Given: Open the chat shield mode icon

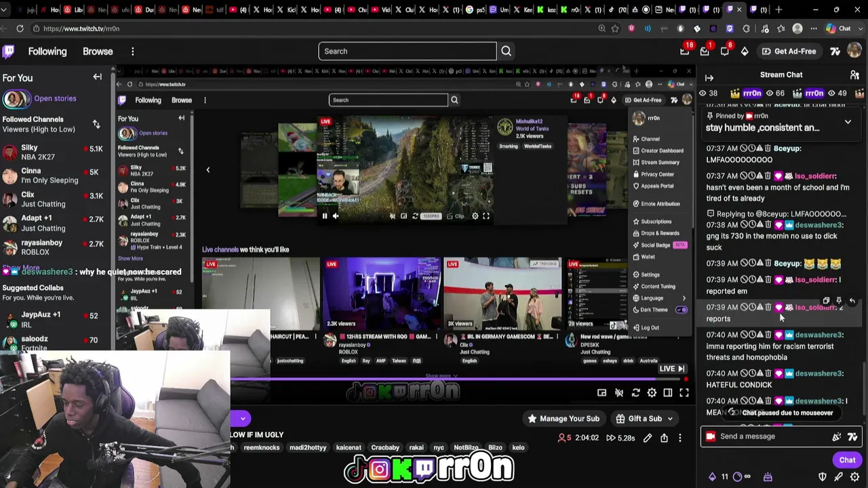Looking at the screenshot, I should click(823, 477).
